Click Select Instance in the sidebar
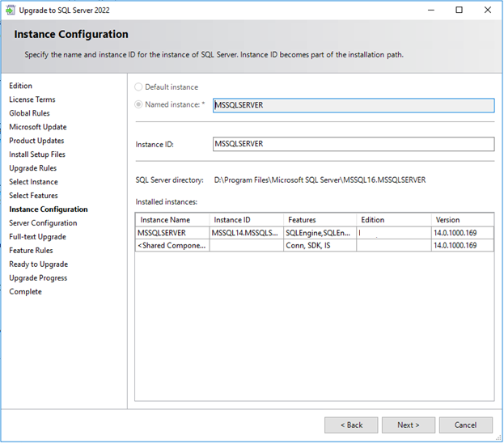The width and height of the screenshot is (504, 444). point(33,182)
